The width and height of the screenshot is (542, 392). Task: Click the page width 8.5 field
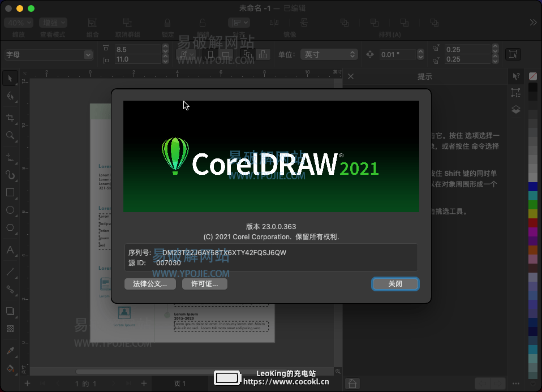138,49
